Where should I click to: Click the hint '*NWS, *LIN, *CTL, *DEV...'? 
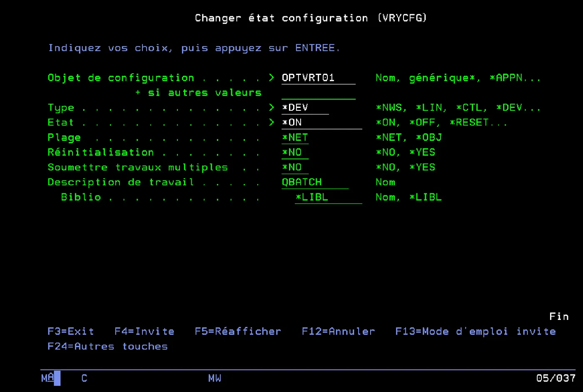point(458,108)
